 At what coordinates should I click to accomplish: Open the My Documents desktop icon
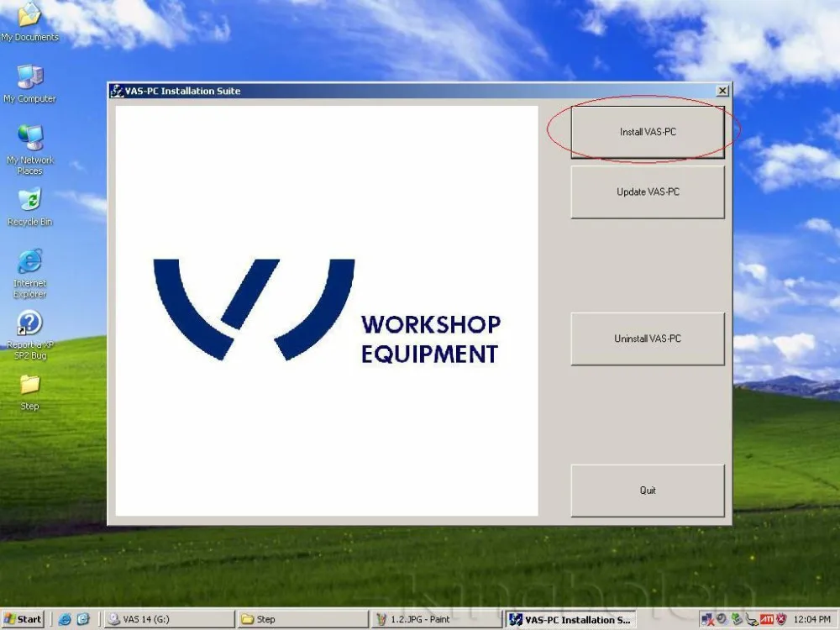coord(29,22)
